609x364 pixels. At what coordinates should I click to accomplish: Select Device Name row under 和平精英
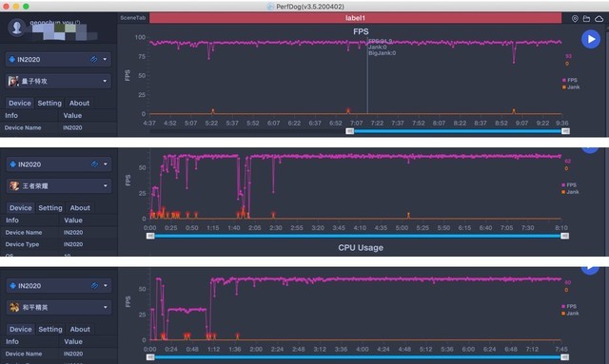pyautogui.click(x=58, y=354)
